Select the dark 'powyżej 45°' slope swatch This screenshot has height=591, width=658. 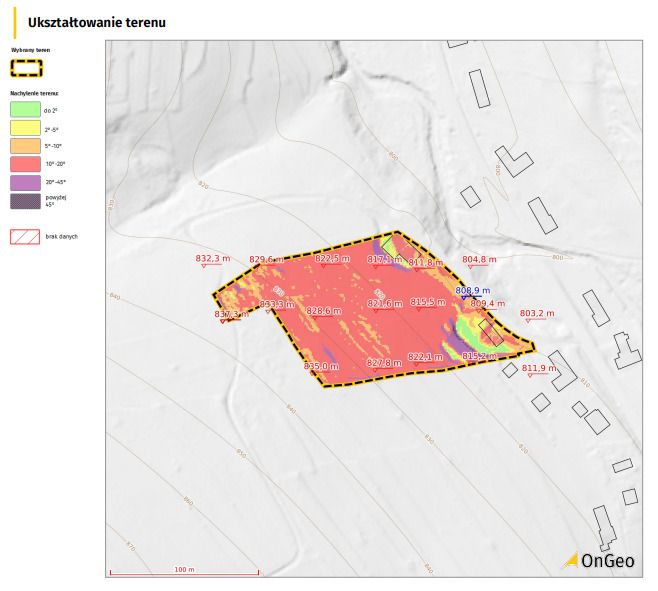[25, 200]
